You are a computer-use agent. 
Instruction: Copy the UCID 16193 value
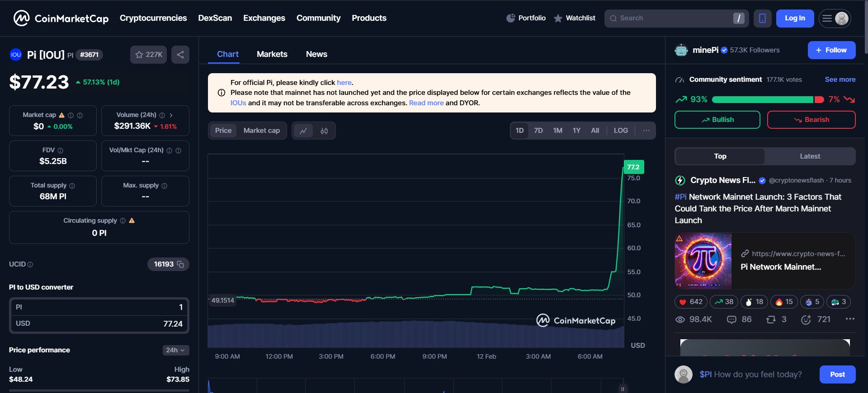[180, 264]
